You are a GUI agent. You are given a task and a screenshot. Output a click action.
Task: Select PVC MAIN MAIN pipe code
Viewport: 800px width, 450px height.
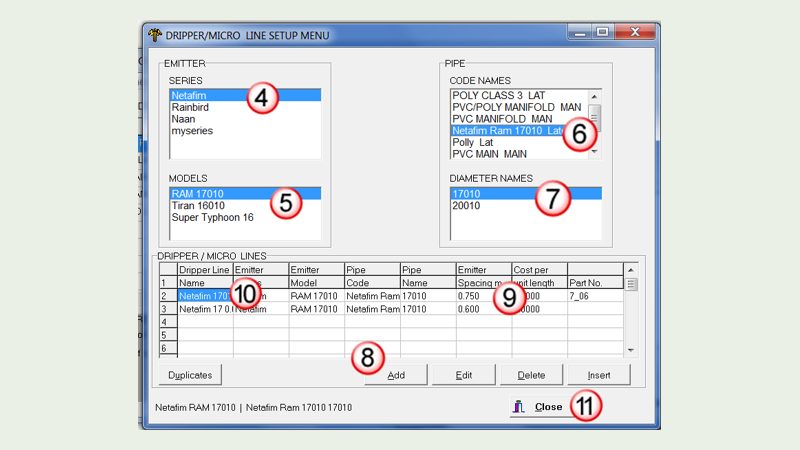(x=519, y=154)
